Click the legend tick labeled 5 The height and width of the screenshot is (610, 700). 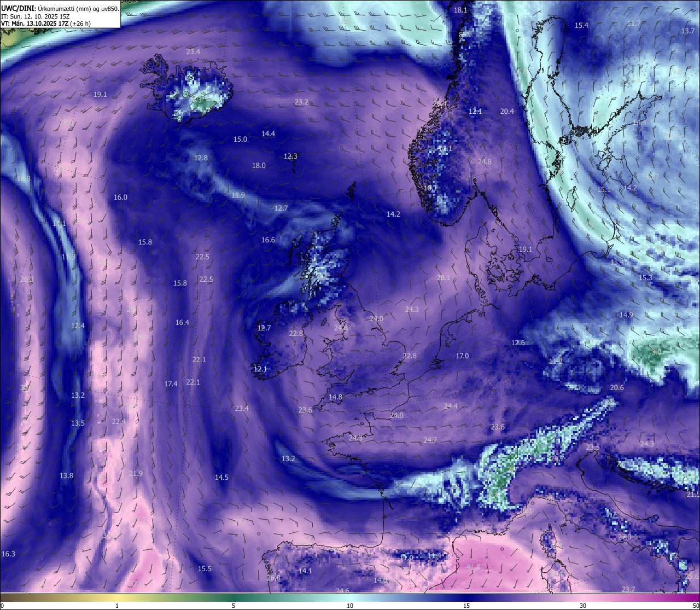[x=234, y=606]
